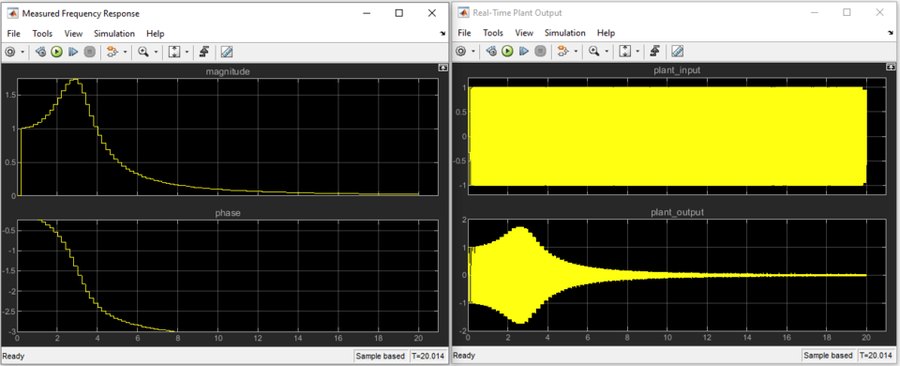Open File menu in Real-Time Plant Output window
The width and height of the screenshot is (900, 366).
click(464, 33)
